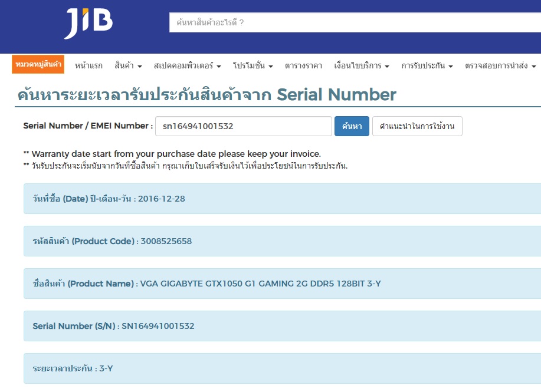The image size is (541, 392).
Task: Expand the เงื่อนไขบริการ dropdown
Action: (362, 65)
